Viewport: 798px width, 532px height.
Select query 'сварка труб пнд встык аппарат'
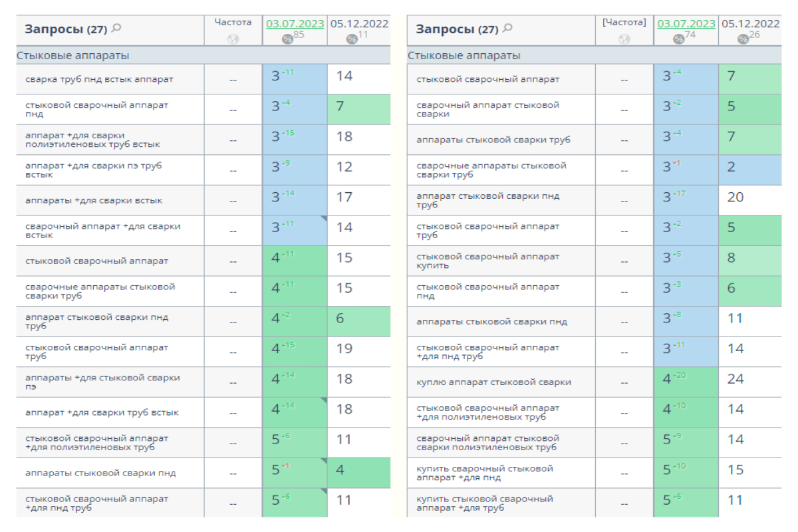(99, 79)
